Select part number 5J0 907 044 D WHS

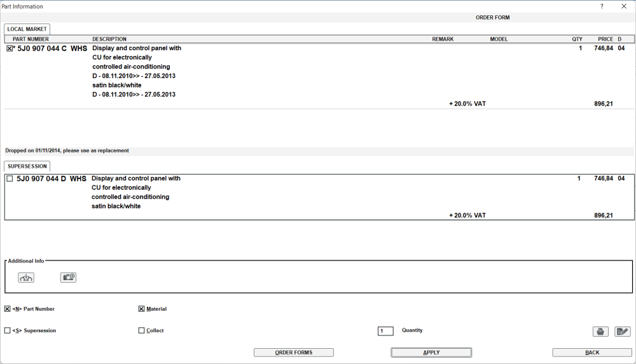(51, 179)
